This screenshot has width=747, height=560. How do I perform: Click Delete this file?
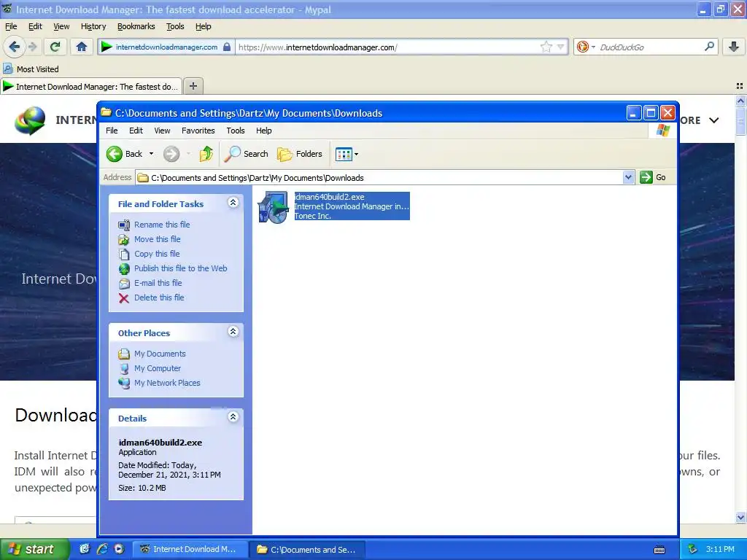pyautogui.click(x=158, y=297)
